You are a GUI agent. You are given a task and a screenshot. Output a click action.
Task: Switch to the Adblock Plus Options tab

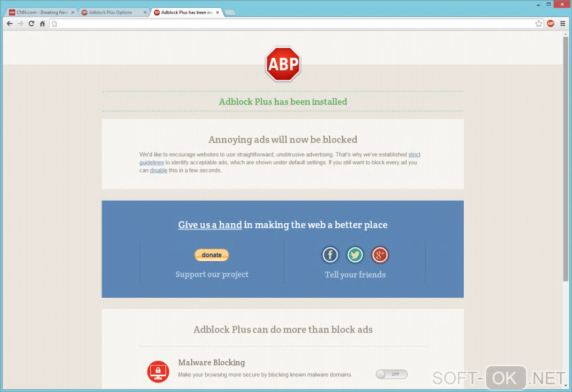point(113,12)
